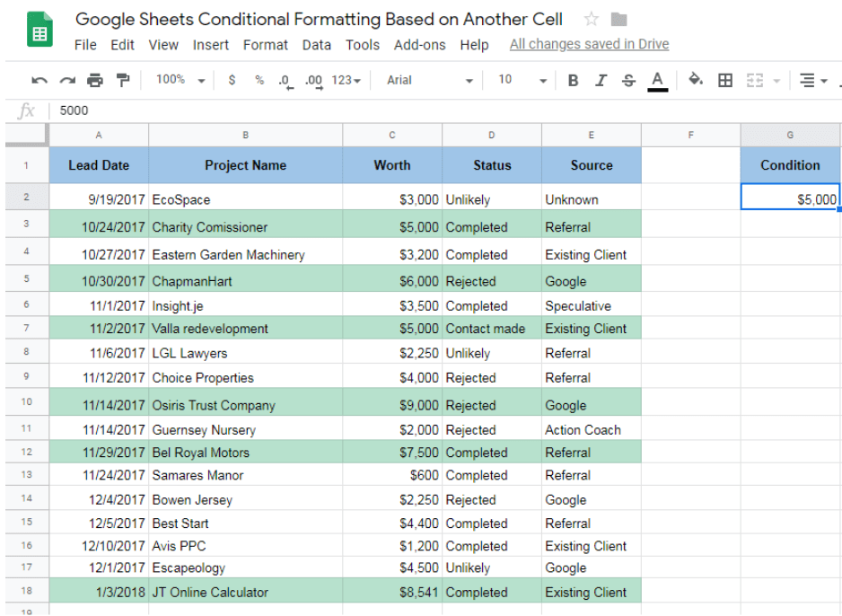The width and height of the screenshot is (842, 616).
Task: Toggle italic formatting
Action: [601, 81]
